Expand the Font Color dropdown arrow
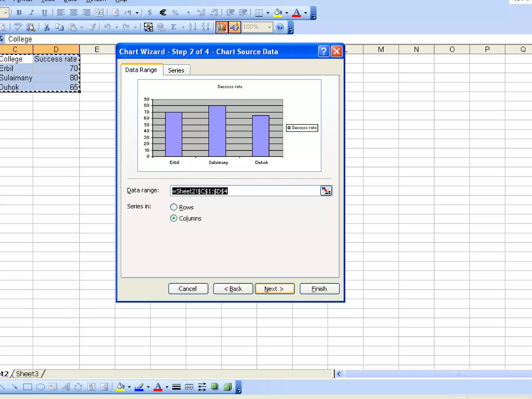This screenshot has width=532, height=399. coord(305,13)
